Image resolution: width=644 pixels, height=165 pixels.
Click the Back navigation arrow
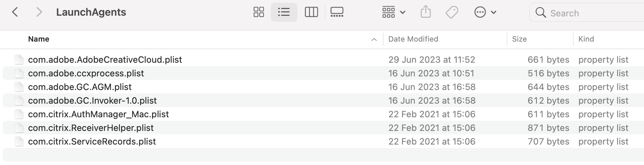[15, 12]
